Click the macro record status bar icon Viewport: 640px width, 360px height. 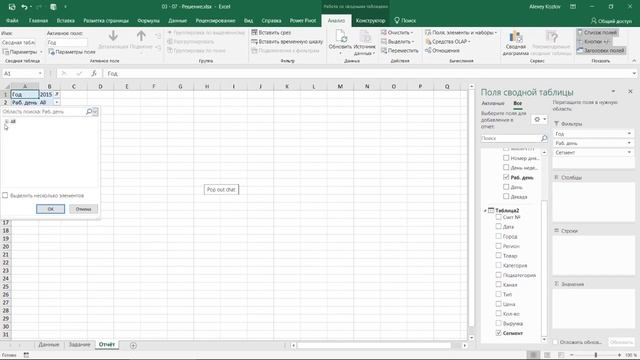[x=26, y=355]
